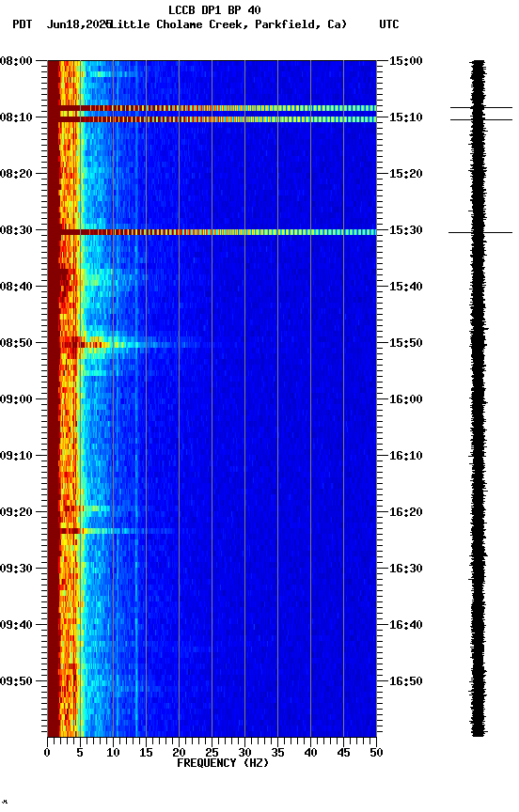Click the "Little Cholame Creek, Parkfield, Ca)" station name
The image size is (519, 812).
(x=228, y=24)
